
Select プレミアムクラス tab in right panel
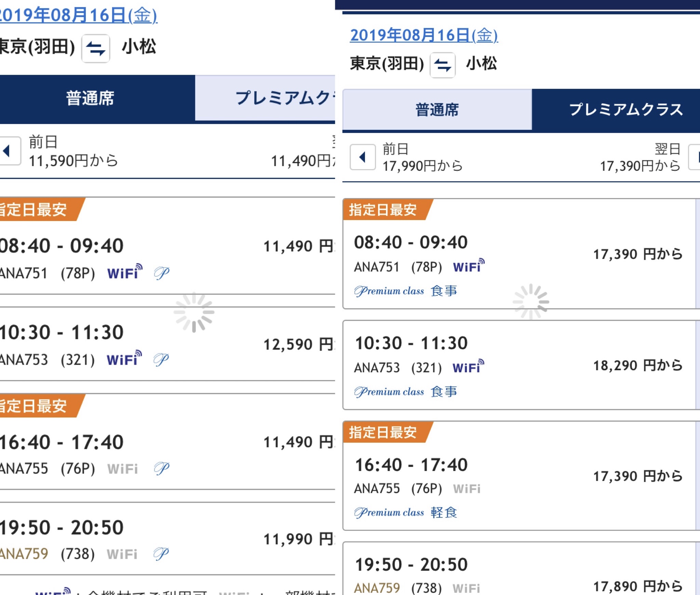click(616, 110)
